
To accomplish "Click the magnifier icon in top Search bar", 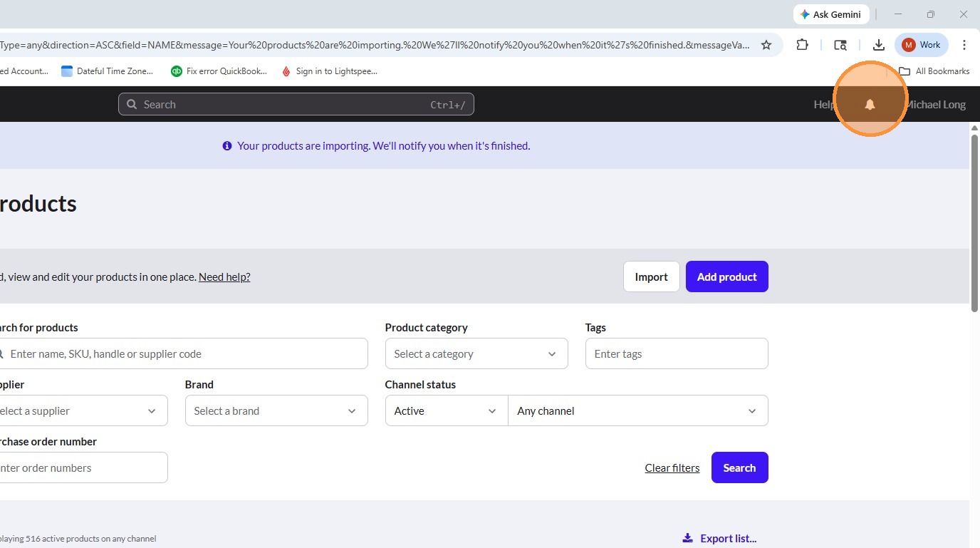I will (132, 105).
